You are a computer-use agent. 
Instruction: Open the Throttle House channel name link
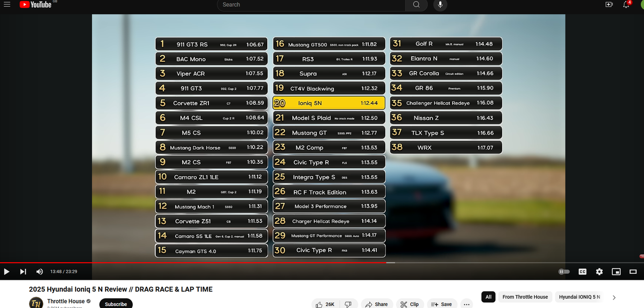pos(66,301)
